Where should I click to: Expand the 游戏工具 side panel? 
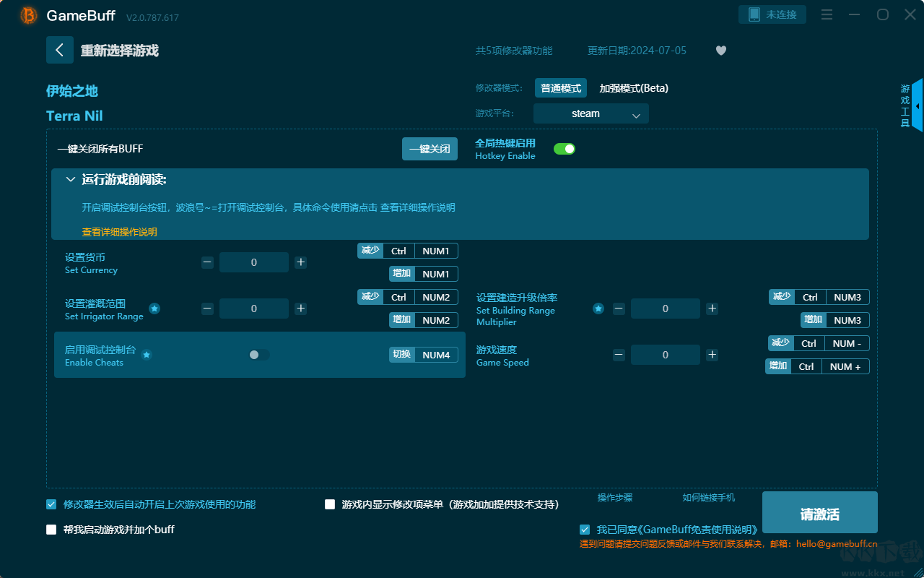[916, 105]
